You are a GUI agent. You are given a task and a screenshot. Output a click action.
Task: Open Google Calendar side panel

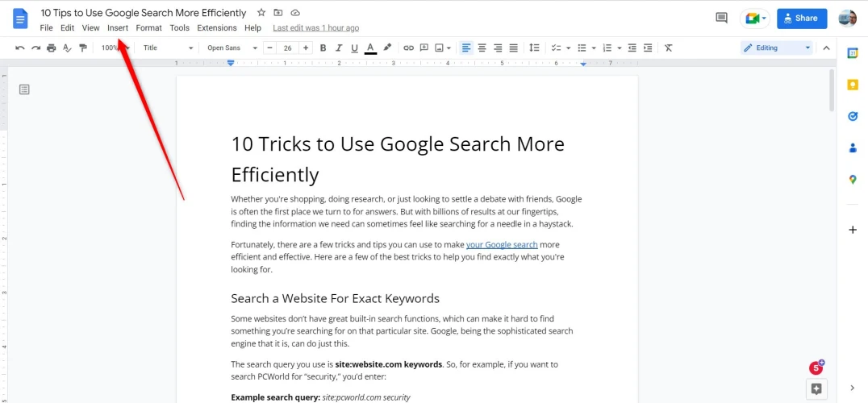pos(853,53)
